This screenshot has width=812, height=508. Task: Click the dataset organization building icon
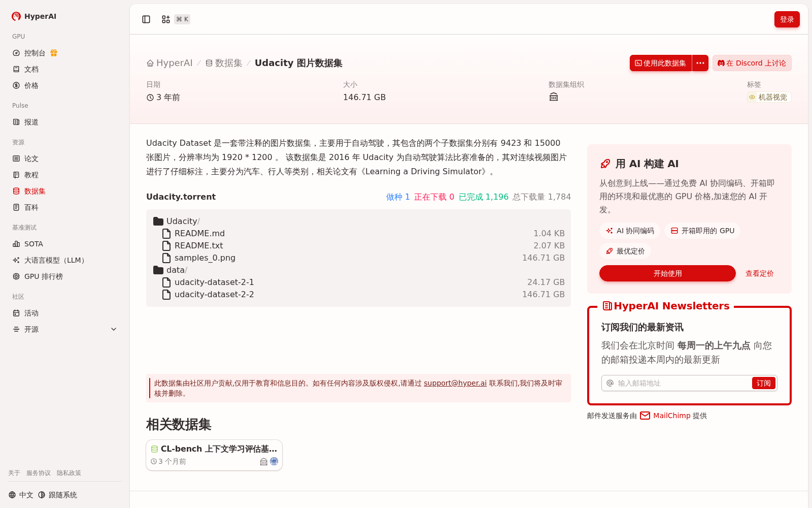pos(554,97)
